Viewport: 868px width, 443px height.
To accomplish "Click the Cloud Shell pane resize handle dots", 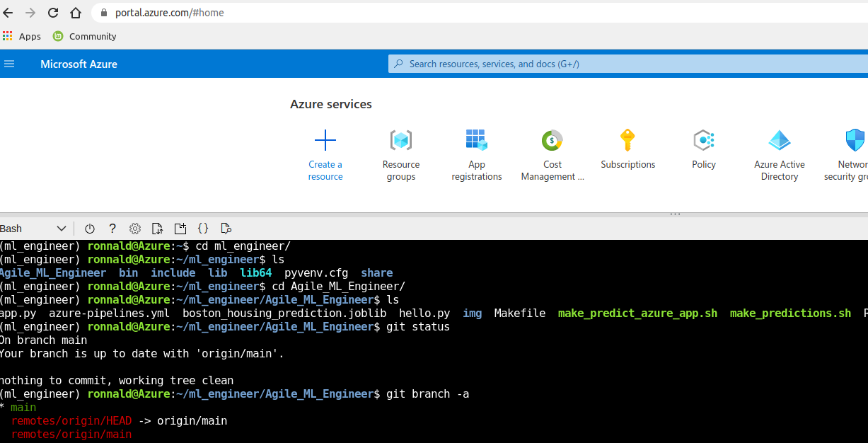I will [675, 213].
